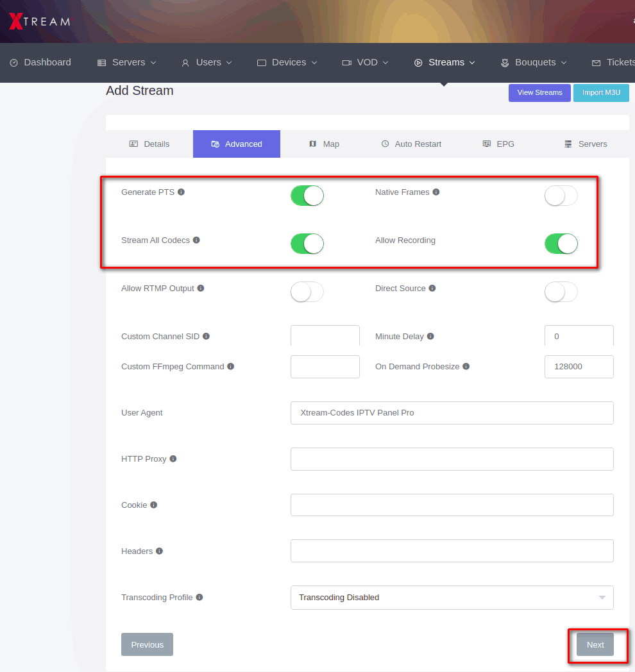Screen dimensions: 635x672
Task: Expand the Bouquets navigation menu
Action: [x=533, y=62]
